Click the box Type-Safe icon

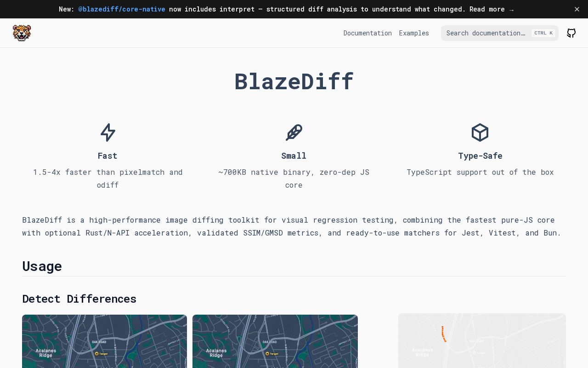480,132
